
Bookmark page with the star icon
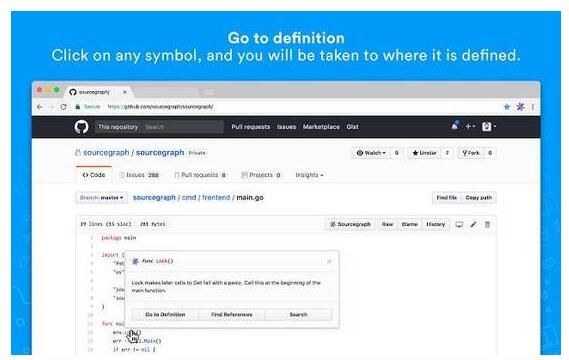point(507,107)
